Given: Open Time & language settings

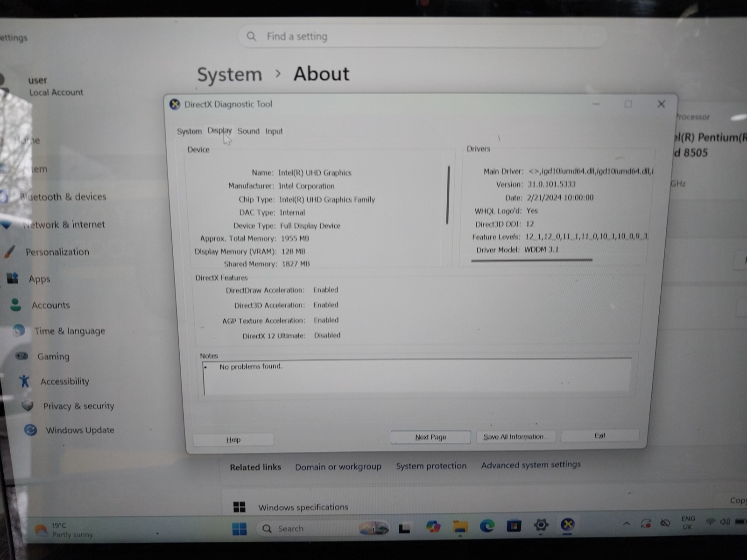Looking at the screenshot, I should (x=70, y=331).
